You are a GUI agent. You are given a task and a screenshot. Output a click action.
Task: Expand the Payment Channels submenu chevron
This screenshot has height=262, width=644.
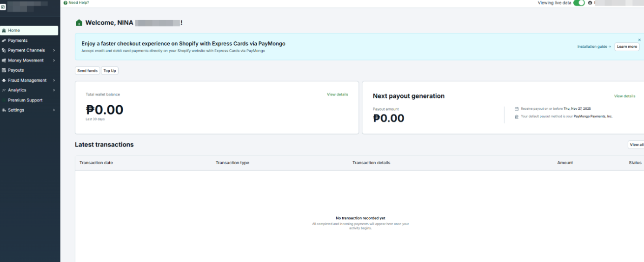point(54,50)
